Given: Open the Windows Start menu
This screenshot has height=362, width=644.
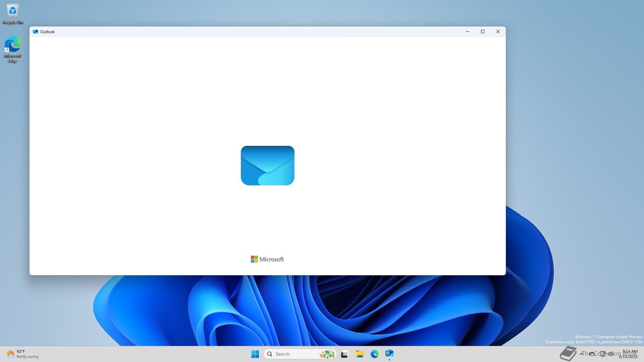Looking at the screenshot, I should coord(255,354).
